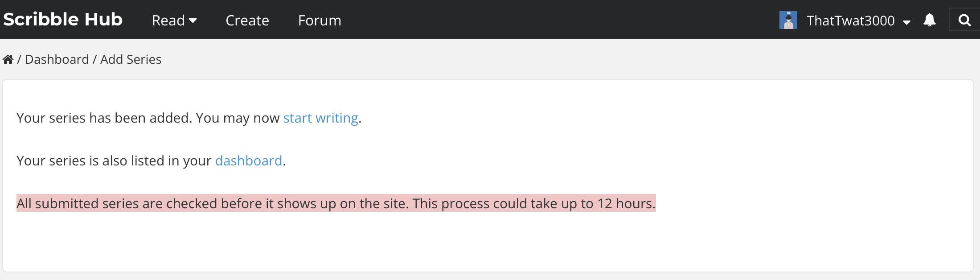Click the search magnifier icon
This screenshot has height=280, width=980.
[964, 20]
